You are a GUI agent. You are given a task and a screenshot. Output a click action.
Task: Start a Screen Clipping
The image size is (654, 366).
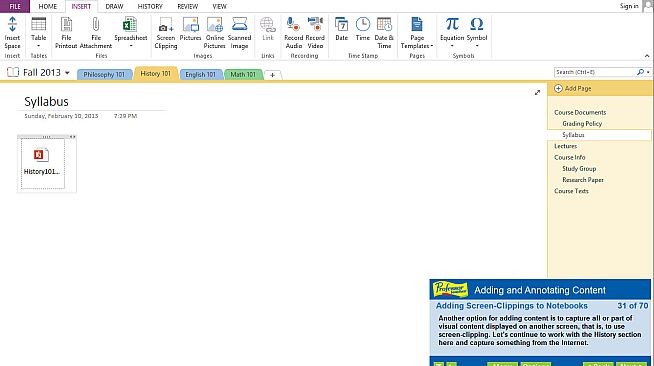point(166,33)
